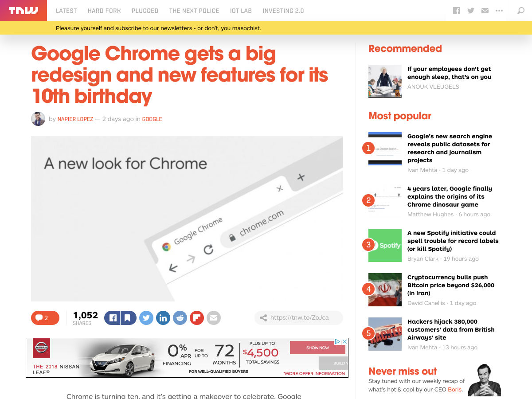This screenshot has height=399, width=532.
Task: Open Google's new dataset search engine article
Action: tap(450, 148)
